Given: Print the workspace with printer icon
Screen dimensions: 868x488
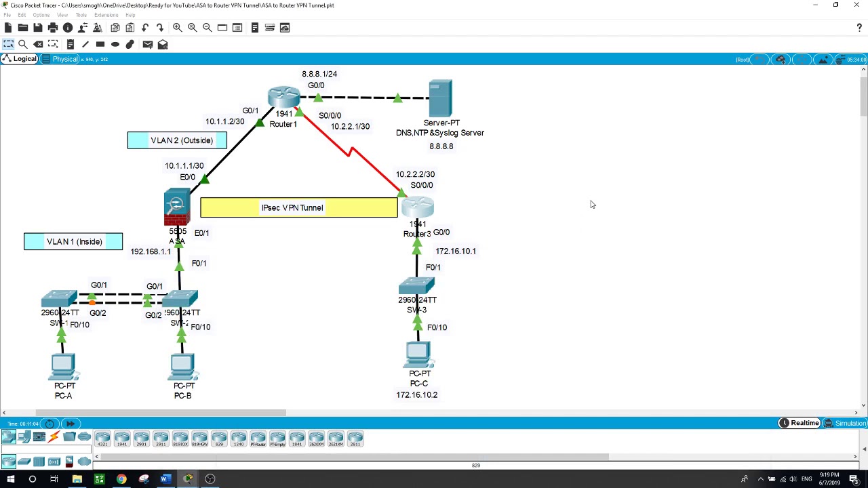Looking at the screenshot, I should click(52, 28).
